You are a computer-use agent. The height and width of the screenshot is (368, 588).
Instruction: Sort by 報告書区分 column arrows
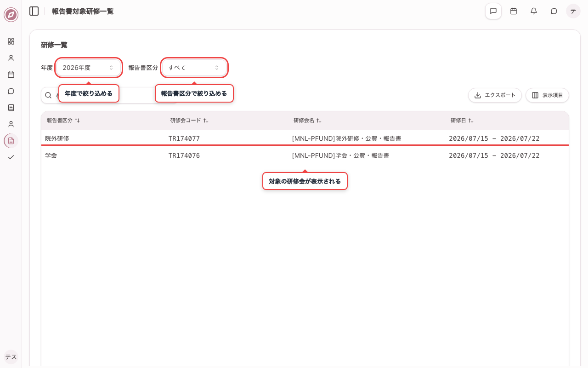click(77, 121)
